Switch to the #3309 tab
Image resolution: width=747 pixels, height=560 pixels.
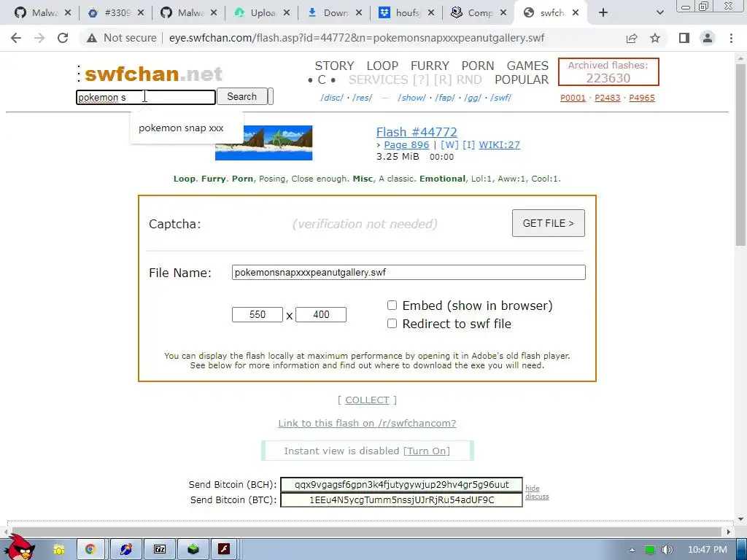click(x=116, y=13)
